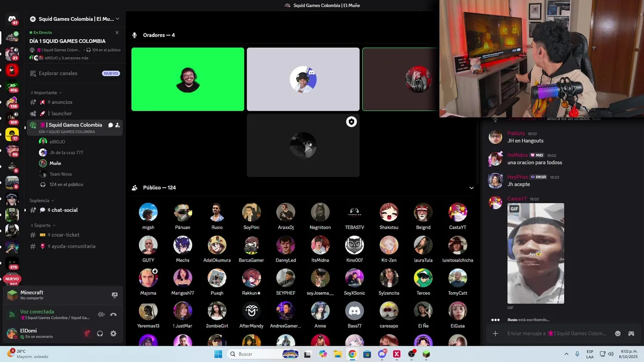The width and height of the screenshot is (644, 362).
Task: Collapse the Soporte category
Action: coord(43,225)
